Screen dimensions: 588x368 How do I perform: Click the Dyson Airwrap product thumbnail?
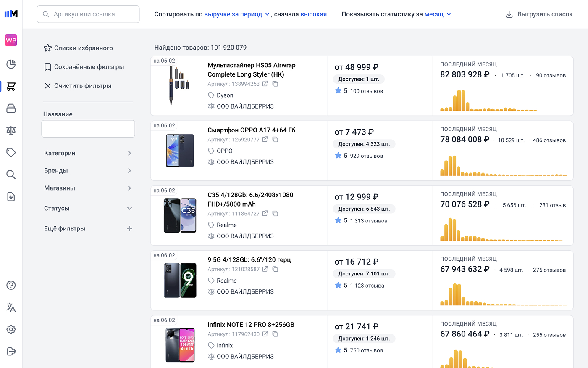[180, 86]
